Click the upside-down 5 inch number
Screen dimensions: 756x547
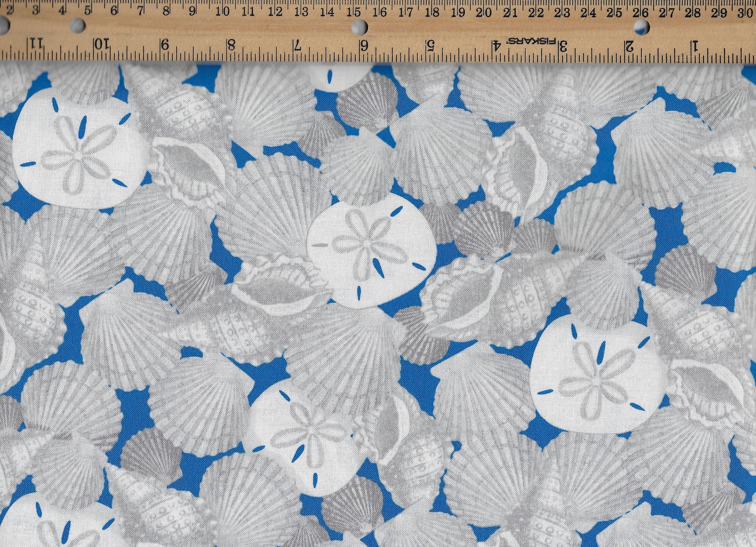pos(430,46)
